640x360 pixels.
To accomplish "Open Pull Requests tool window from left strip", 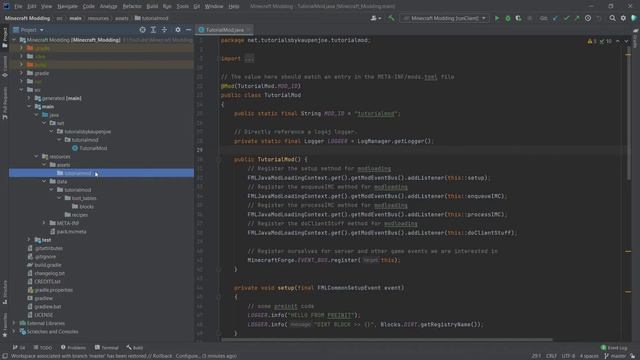I will 5,103.
